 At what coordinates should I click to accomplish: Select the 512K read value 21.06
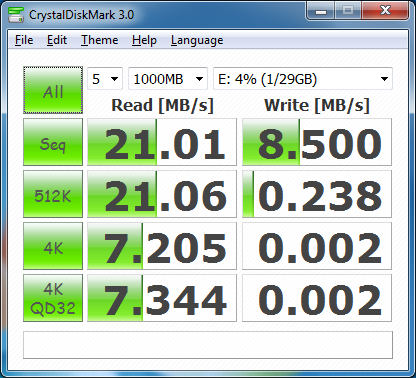coord(162,194)
